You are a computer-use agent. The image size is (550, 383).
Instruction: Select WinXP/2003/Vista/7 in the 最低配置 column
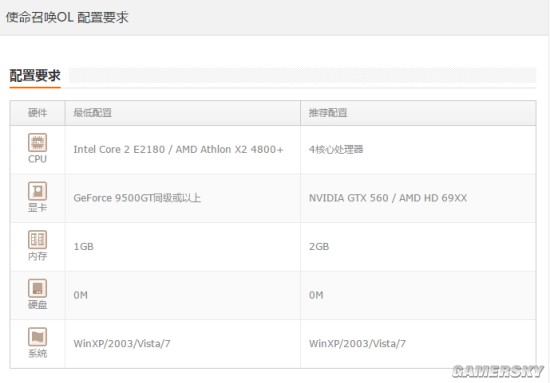[122, 344]
